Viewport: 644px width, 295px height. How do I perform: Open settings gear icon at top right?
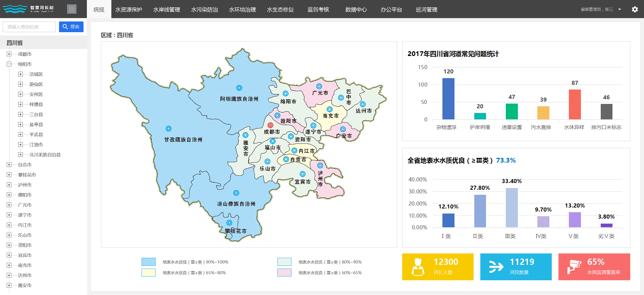tap(635, 9)
